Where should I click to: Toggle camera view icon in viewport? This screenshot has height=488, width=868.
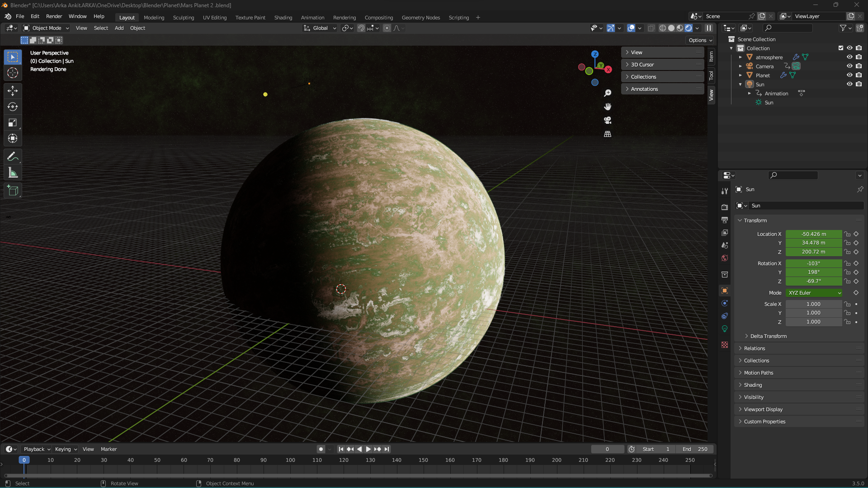[608, 120]
